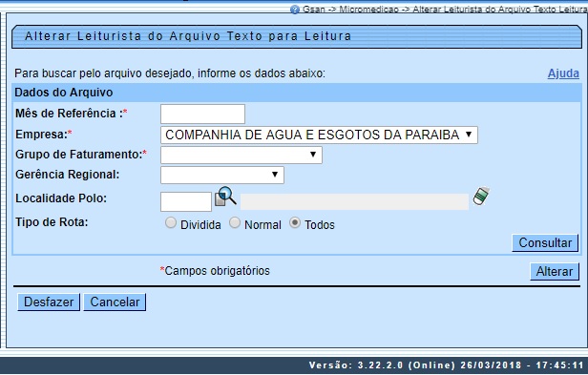Click the 'Grupo de Faturamento:' label

tap(81, 155)
